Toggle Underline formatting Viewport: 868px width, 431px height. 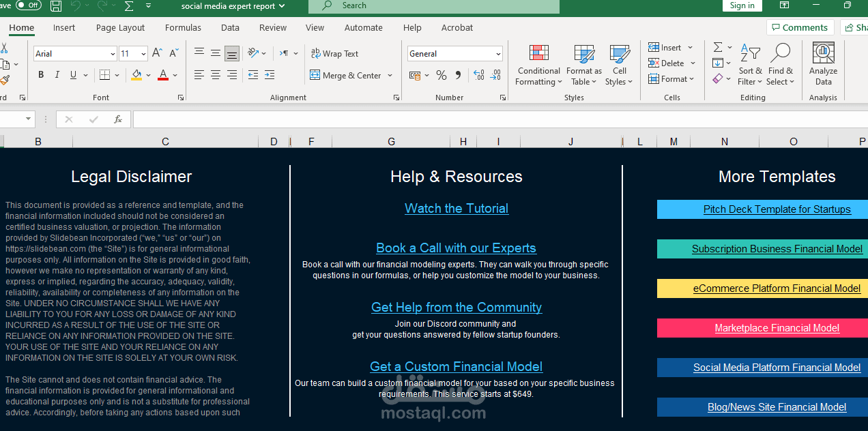(73, 75)
